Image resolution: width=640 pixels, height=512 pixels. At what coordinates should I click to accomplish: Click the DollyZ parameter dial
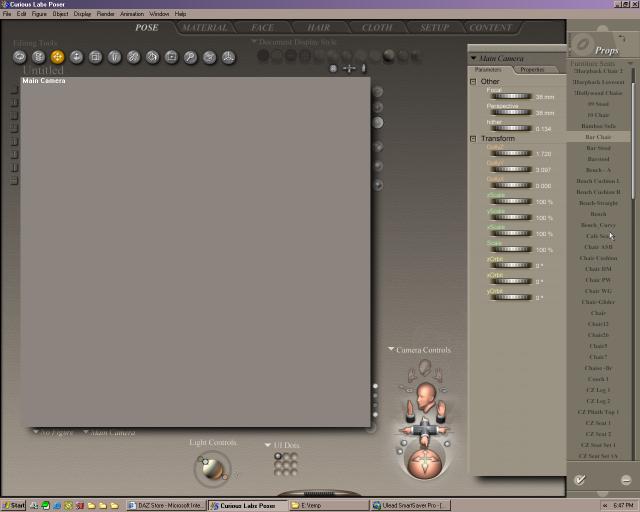511,153
